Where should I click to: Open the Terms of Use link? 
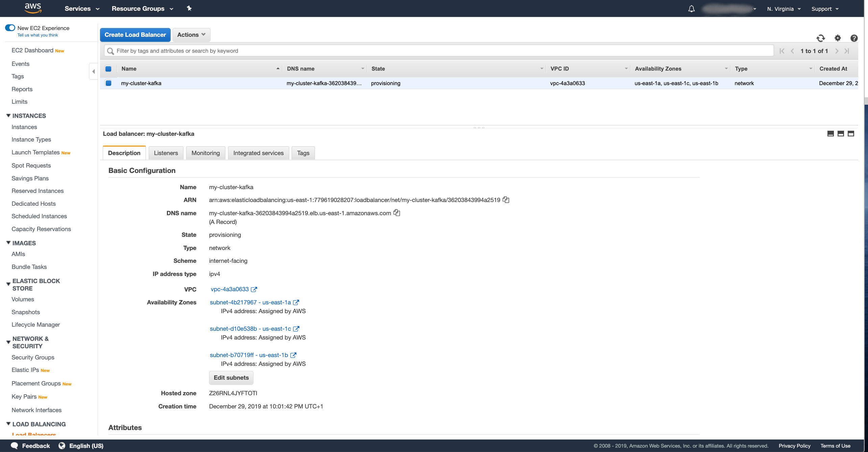point(835,446)
